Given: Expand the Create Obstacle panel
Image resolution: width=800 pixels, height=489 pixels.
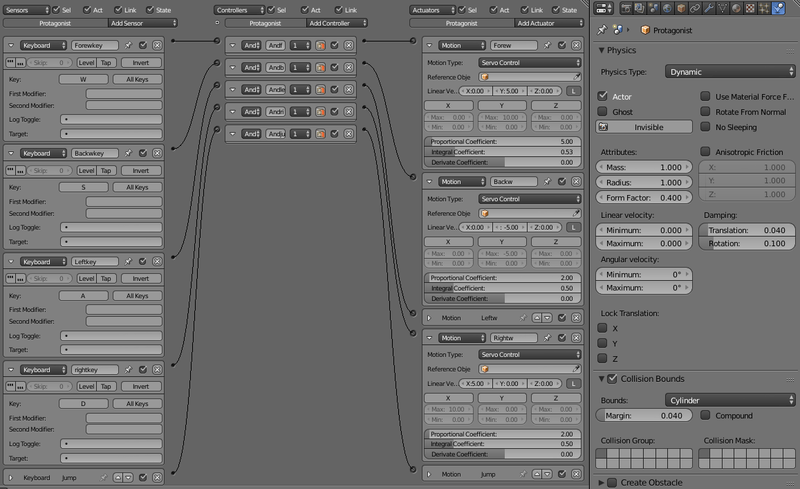Looking at the screenshot, I should click(x=602, y=482).
